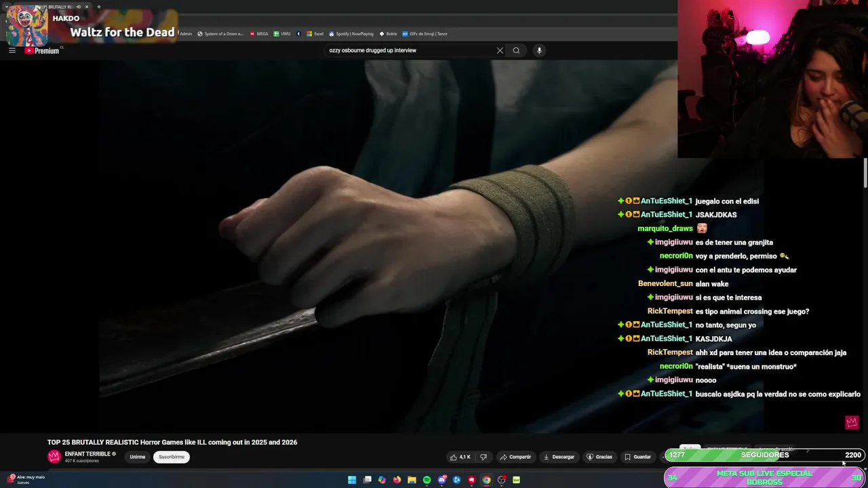Switch to Chrome on the taskbar
The width and height of the screenshot is (868, 488).
tap(486, 480)
